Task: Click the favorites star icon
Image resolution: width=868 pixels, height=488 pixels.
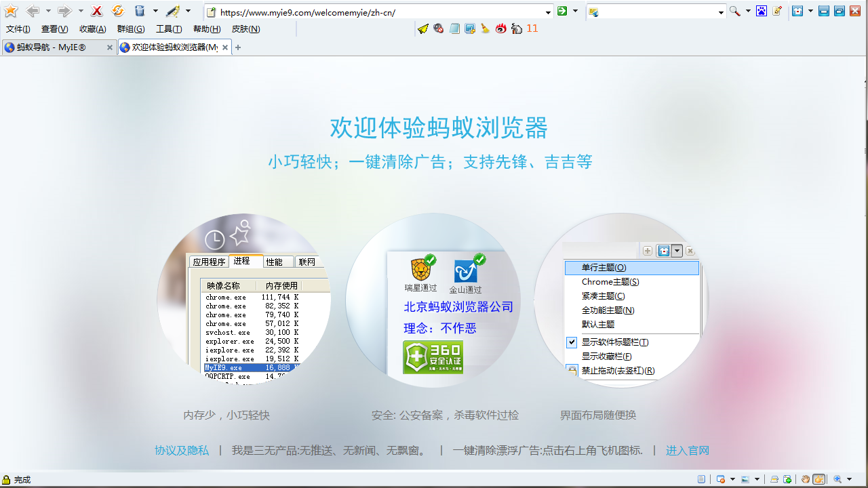Action: (x=11, y=12)
